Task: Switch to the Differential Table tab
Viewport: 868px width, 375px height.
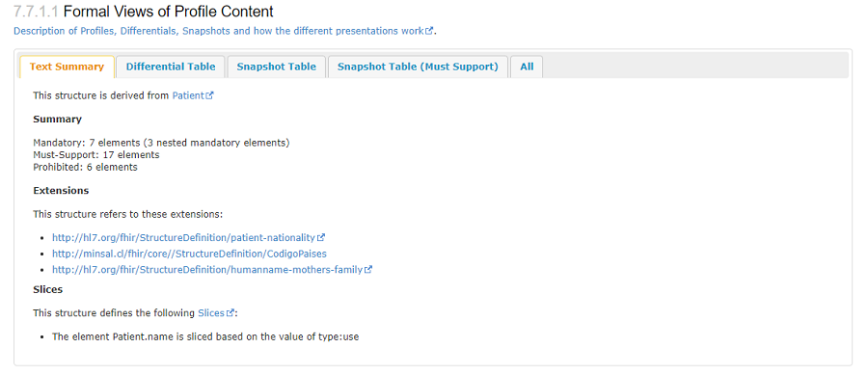Action: click(171, 67)
